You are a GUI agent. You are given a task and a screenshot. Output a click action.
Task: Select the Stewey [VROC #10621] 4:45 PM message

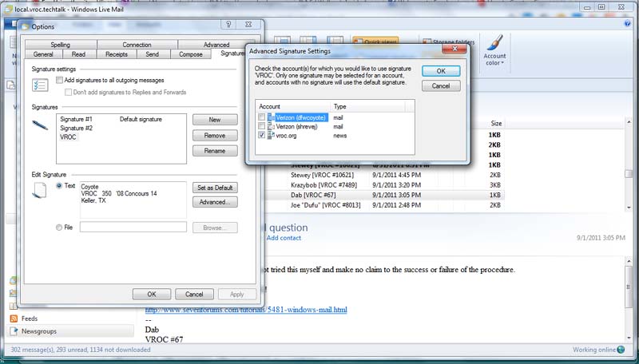coord(383,175)
